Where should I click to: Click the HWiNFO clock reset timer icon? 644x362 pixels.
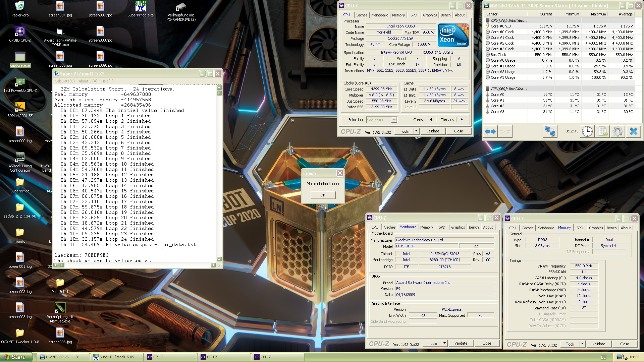point(587,131)
